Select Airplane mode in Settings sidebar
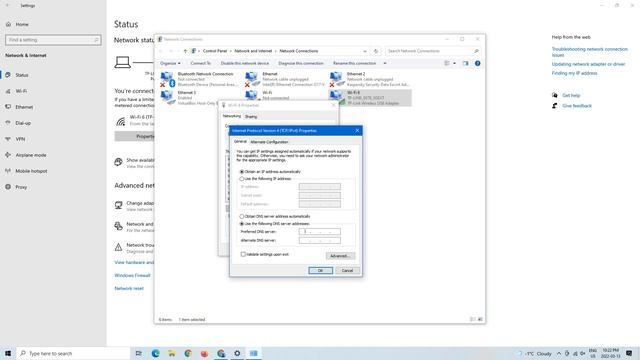The image size is (640, 360). [31, 155]
